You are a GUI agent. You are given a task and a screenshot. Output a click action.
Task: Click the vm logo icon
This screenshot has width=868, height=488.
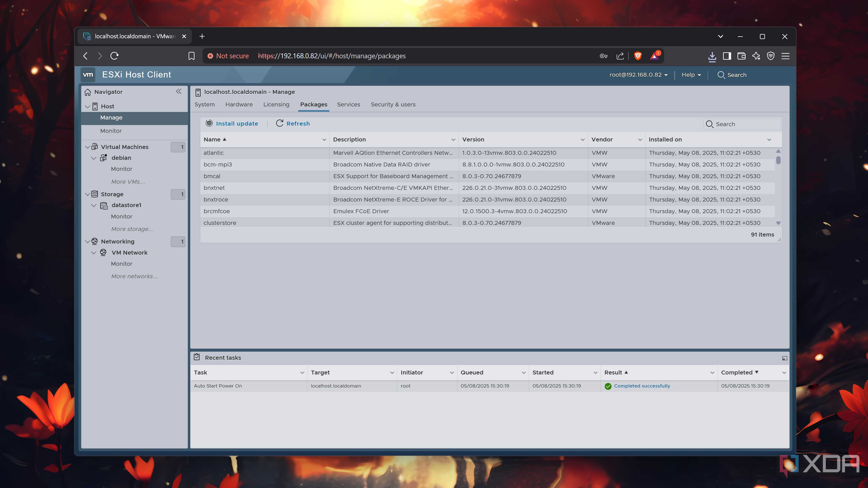tap(88, 74)
